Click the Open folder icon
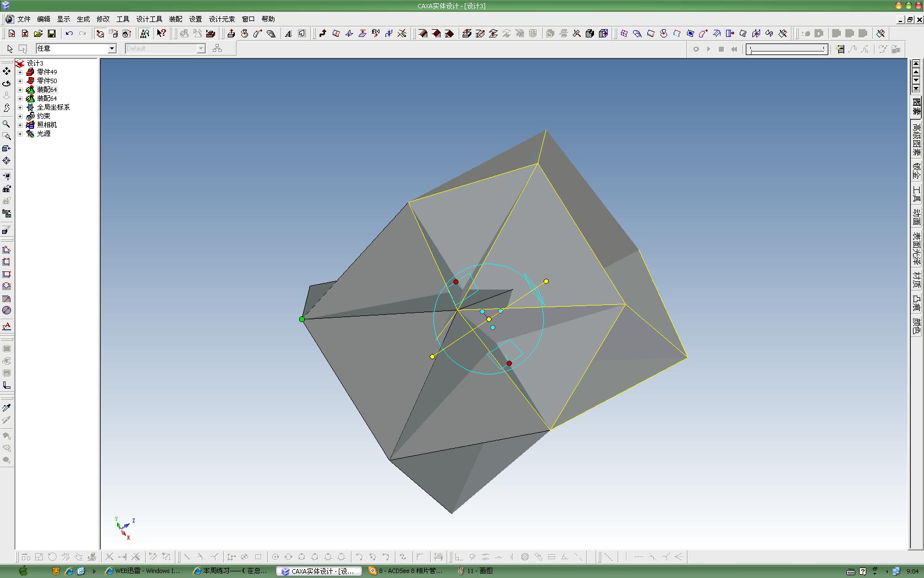This screenshot has height=578, width=924. (x=38, y=34)
